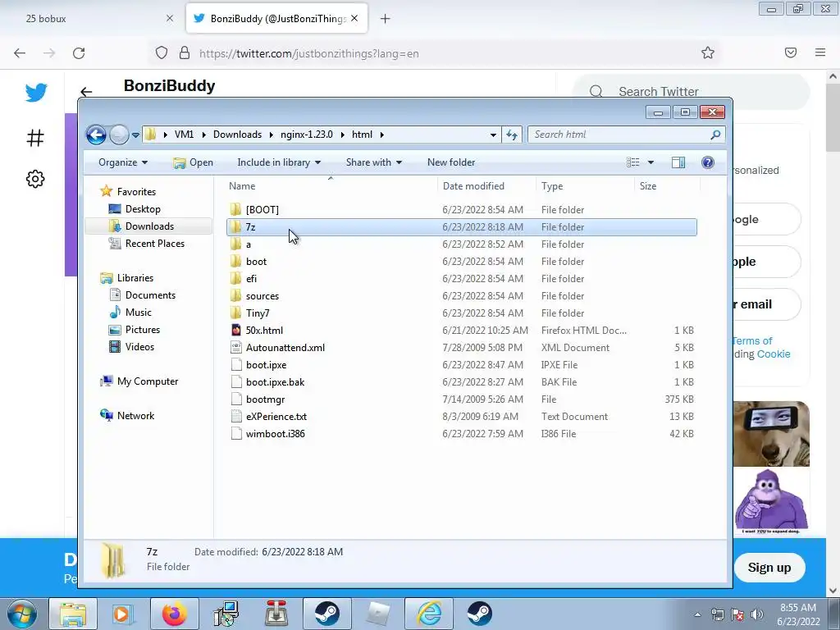Expand arrow after VM1 breadcrumb
The width and height of the screenshot is (840, 630).
[x=203, y=135]
